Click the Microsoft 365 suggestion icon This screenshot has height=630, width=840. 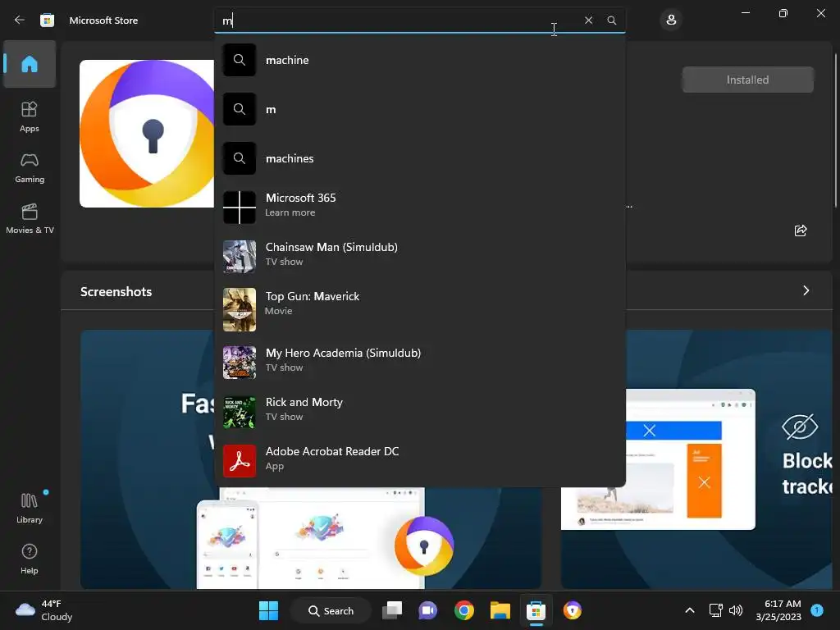[x=240, y=208]
